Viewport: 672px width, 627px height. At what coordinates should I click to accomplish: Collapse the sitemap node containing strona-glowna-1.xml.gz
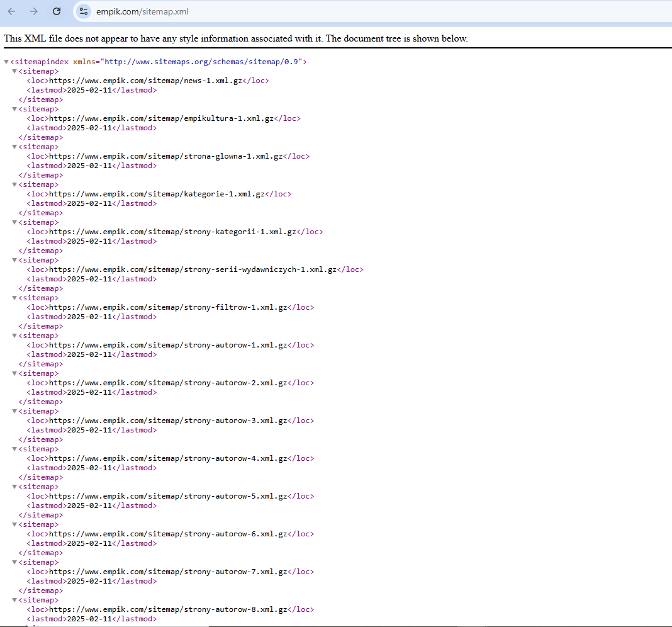[x=14, y=147]
